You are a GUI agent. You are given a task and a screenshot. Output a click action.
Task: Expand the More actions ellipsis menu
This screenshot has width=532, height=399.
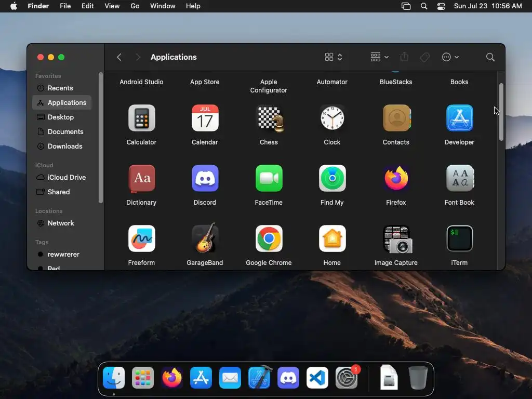click(450, 57)
